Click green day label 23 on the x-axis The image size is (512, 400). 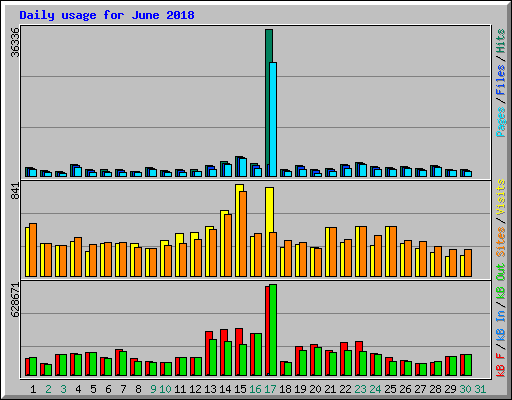point(360,389)
